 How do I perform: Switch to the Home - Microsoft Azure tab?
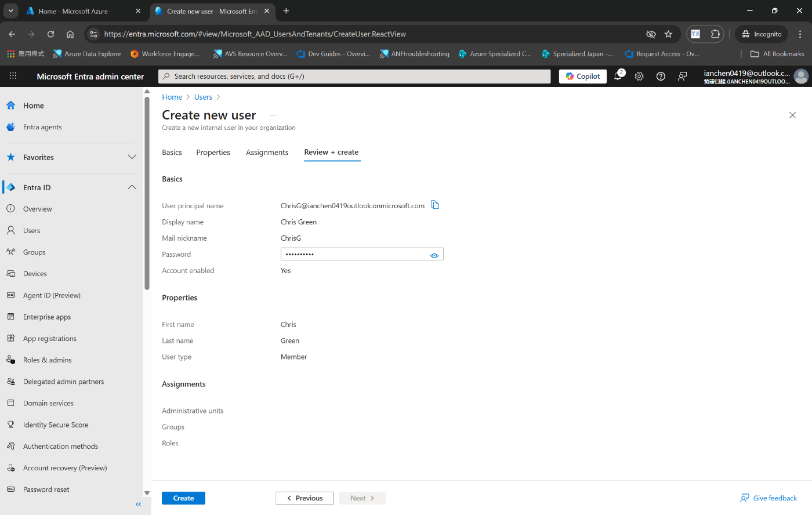tap(84, 11)
